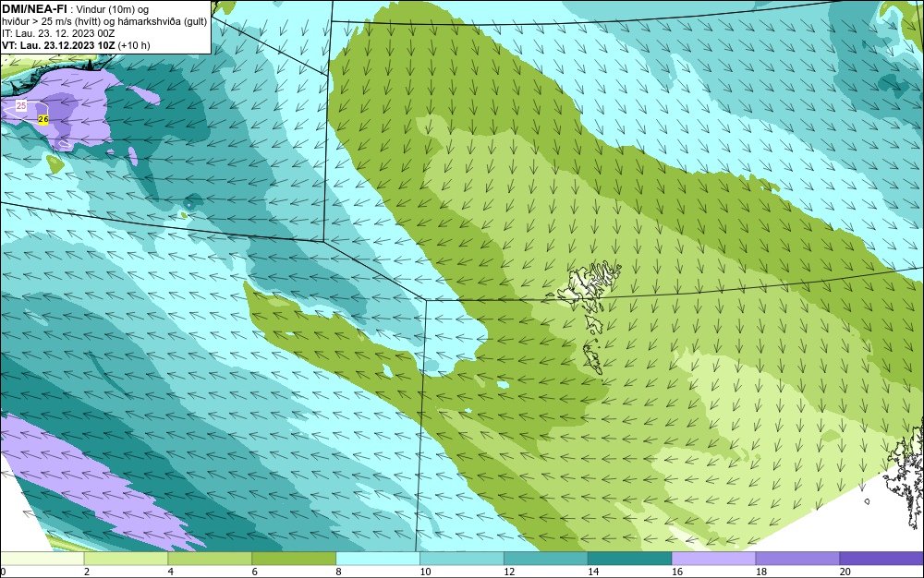Click the white "25" gust contour label
The height and width of the screenshot is (578, 924).
tap(21, 106)
